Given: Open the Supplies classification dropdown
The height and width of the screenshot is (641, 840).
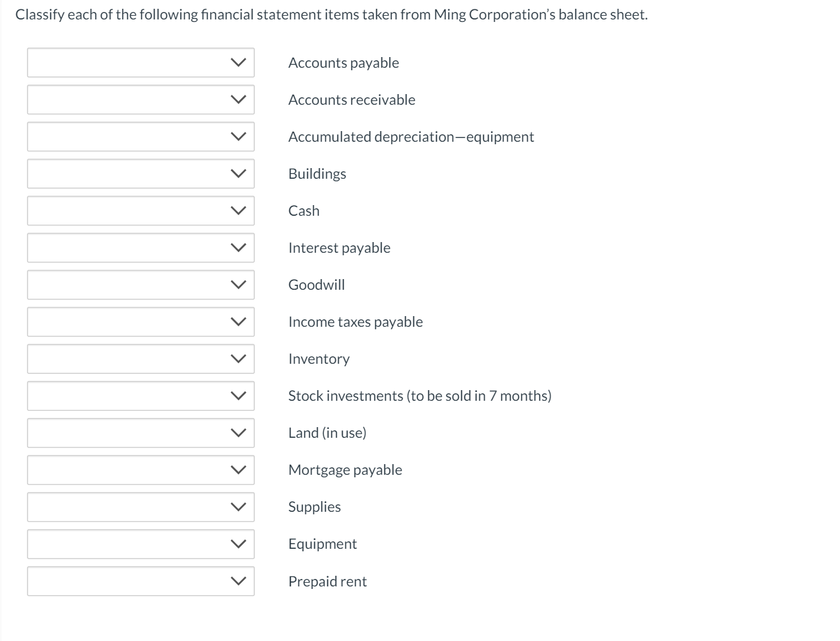Looking at the screenshot, I should (x=141, y=507).
